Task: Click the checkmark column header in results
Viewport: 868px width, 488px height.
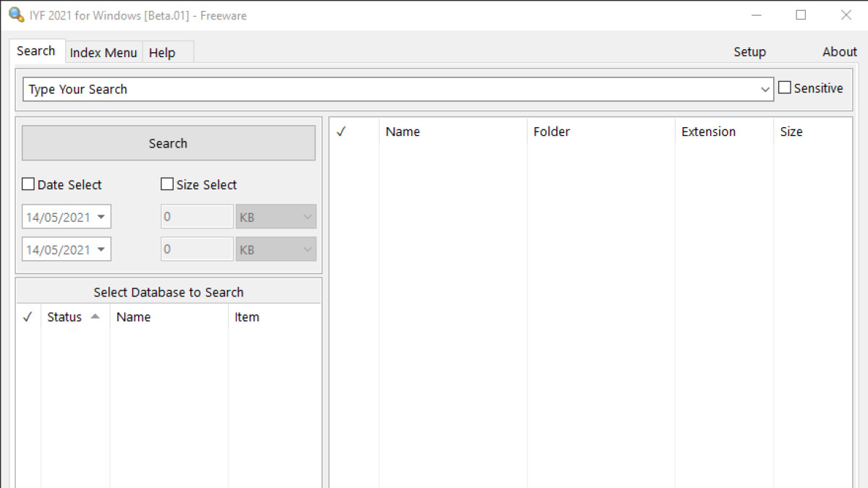Action: (342, 132)
